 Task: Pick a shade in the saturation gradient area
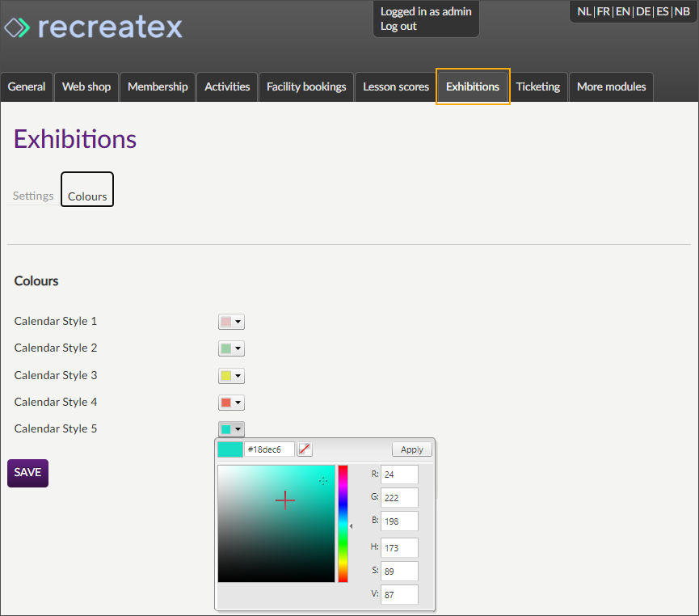(276, 521)
